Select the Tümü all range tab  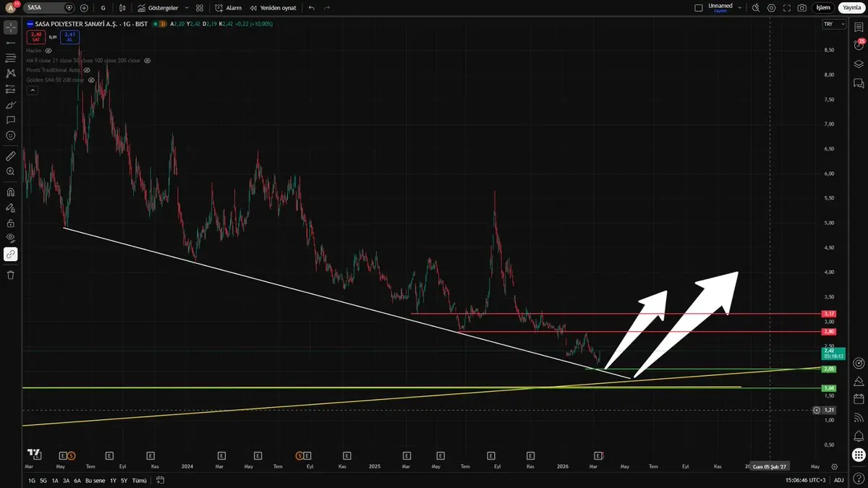click(140, 480)
